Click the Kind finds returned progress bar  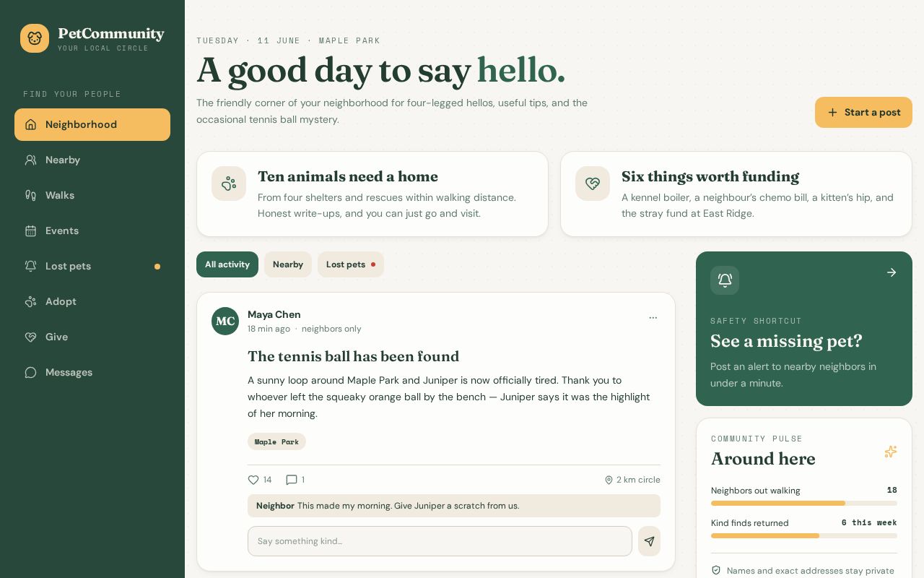coord(804,535)
